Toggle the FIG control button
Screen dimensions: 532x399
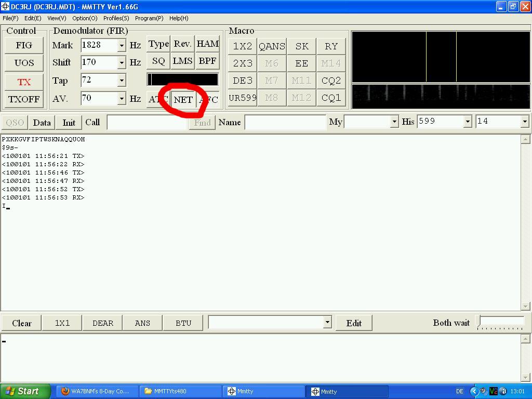click(24, 45)
